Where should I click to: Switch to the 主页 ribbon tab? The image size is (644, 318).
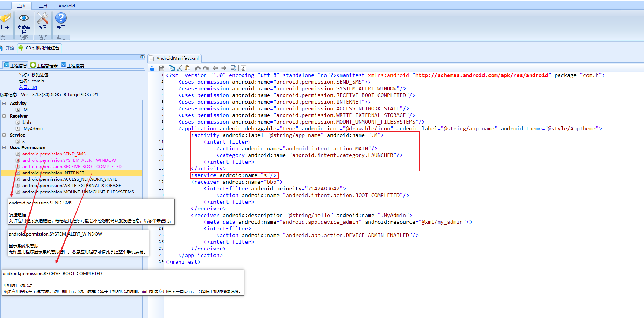pos(21,6)
